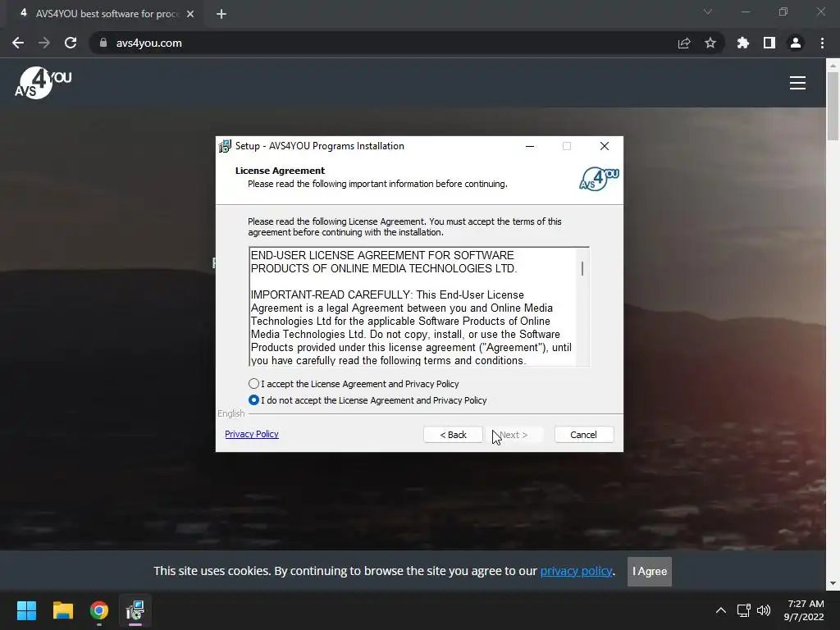This screenshot has width=840, height=630.
Task: Click the AVS4YOU logo in the installer header
Action: [x=599, y=179]
